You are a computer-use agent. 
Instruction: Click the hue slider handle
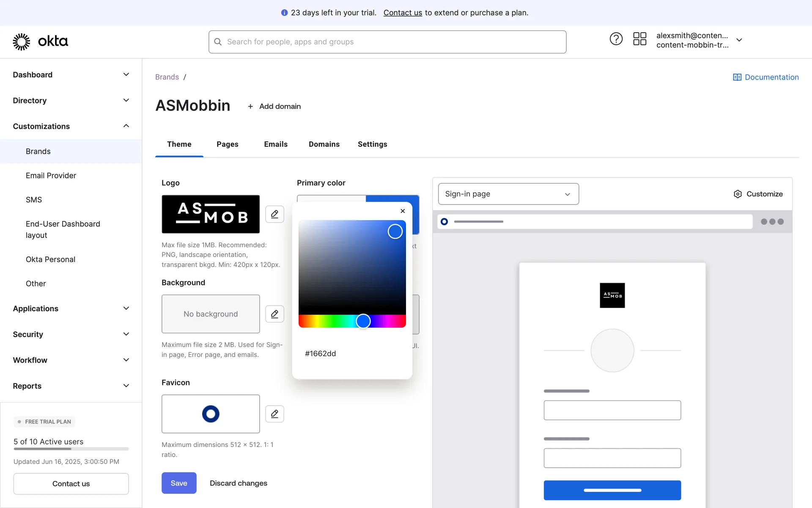(363, 321)
